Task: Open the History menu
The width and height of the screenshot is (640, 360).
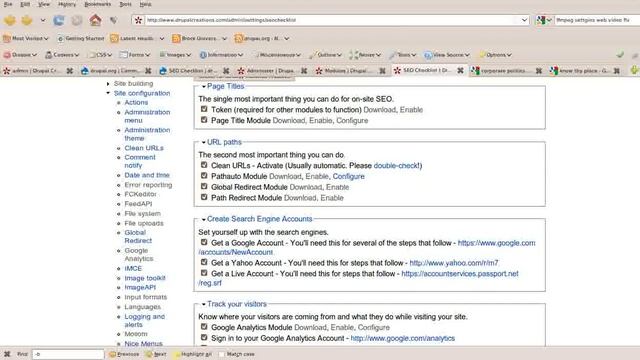Action: coord(67,4)
